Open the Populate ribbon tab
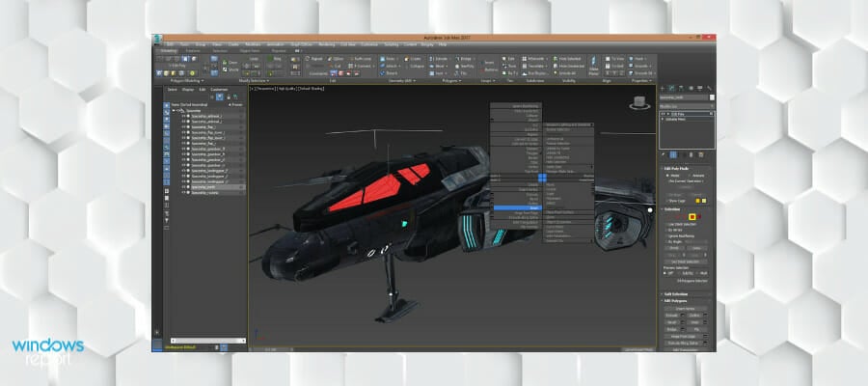The image size is (868, 386). [x=279, y=51]
